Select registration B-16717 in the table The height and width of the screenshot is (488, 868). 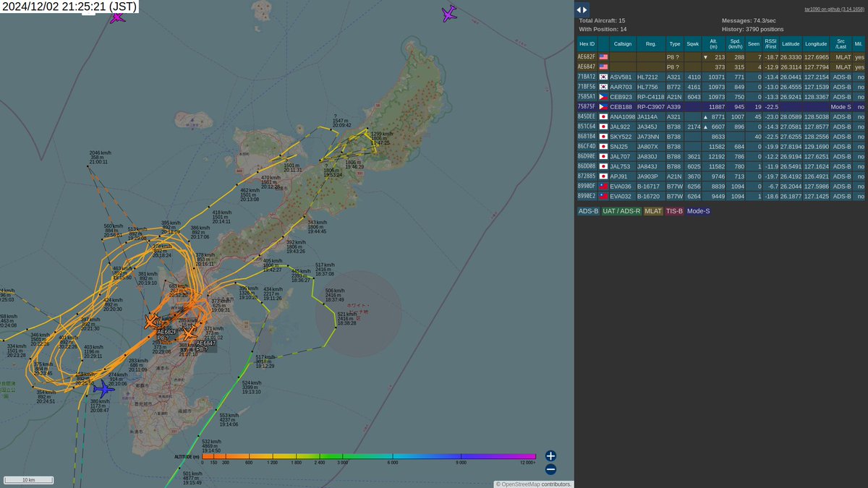649,186
